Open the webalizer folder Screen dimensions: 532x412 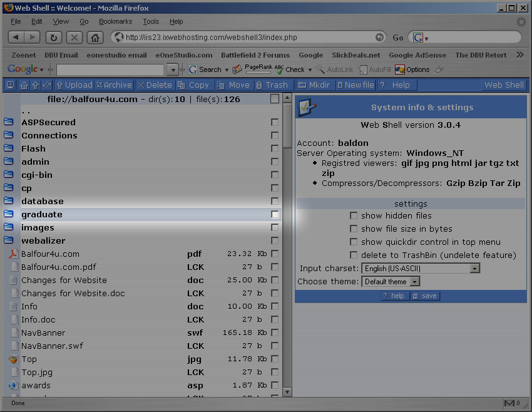43,240
